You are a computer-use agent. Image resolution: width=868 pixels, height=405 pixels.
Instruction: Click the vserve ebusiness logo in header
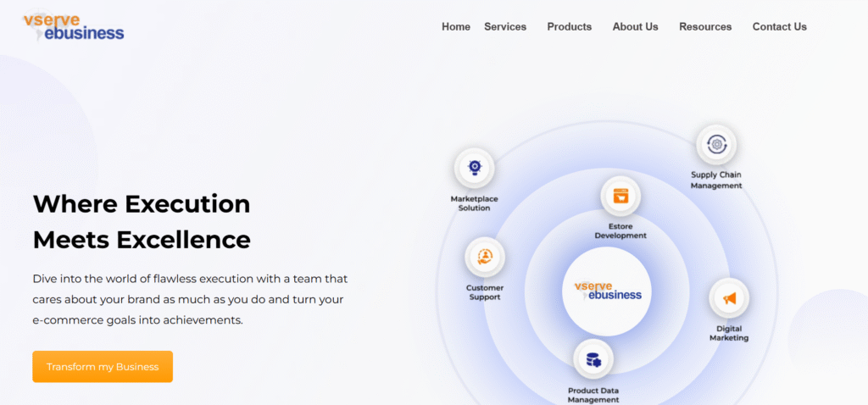tap(74, 26)
